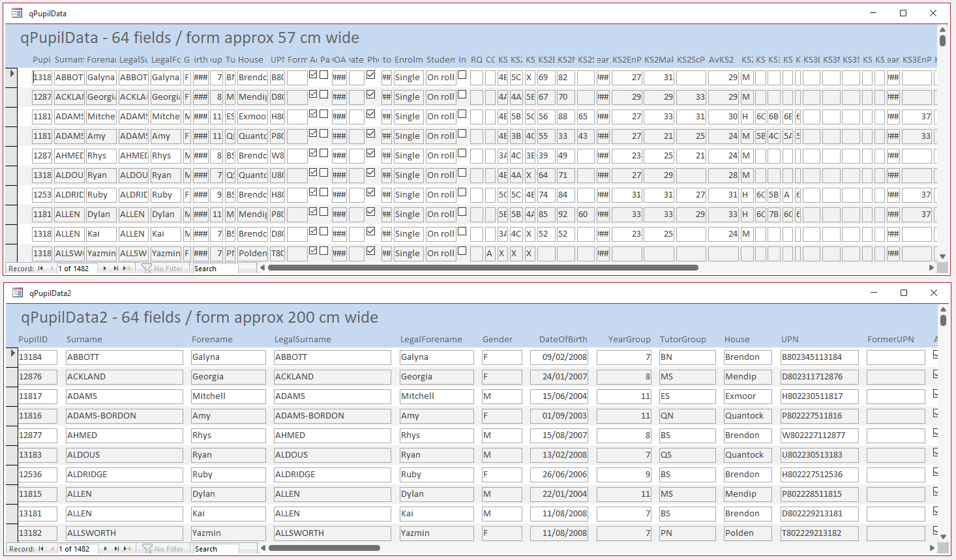This screenshot has height=560, width=956.
Task: Jump to last record in qPupilData navigator
Action: click(x=116, y=269)
